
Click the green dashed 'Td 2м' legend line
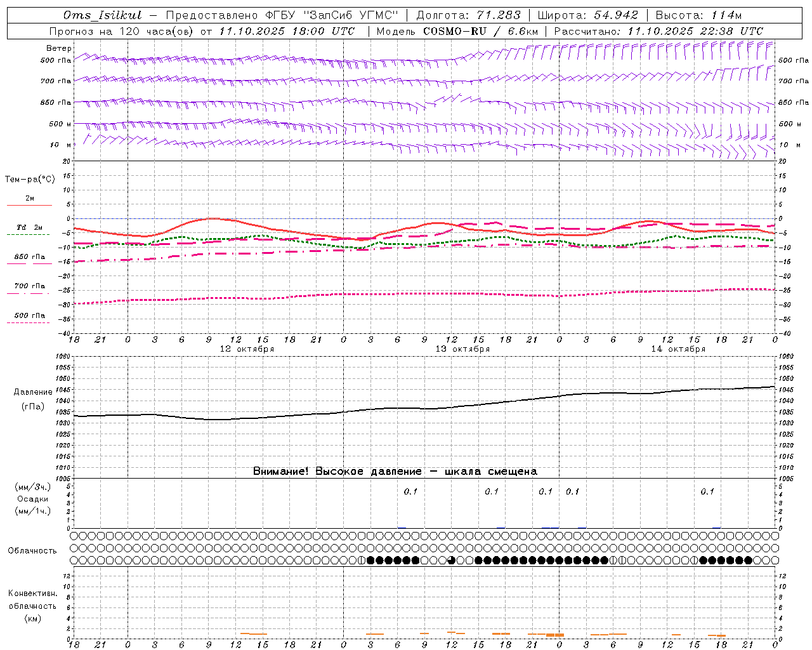tap(28, 235)
